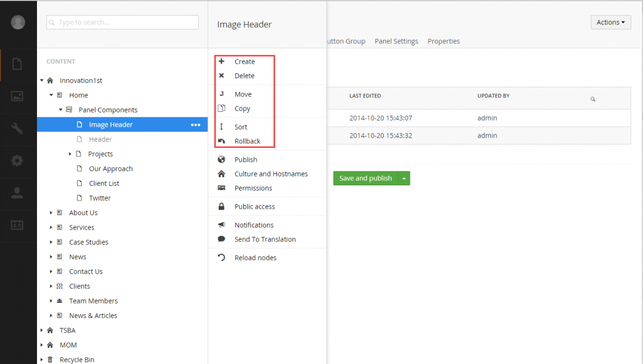Click the Type to search field
Screen dimensions: 643x364
coord(123,22)
